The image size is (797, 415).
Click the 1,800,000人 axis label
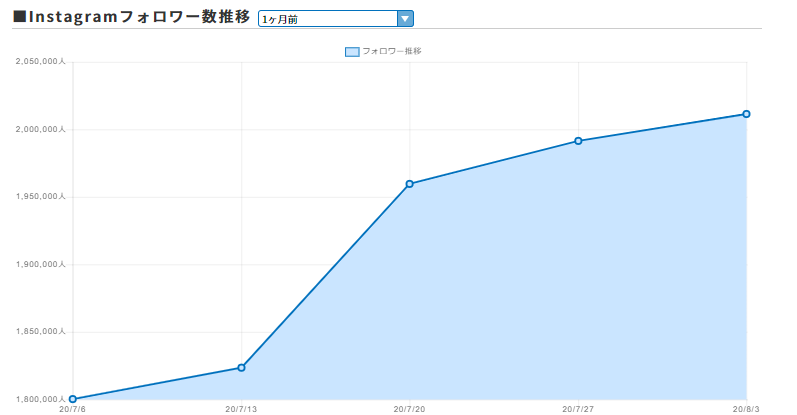pyautogui.click(x=41, y=399)
